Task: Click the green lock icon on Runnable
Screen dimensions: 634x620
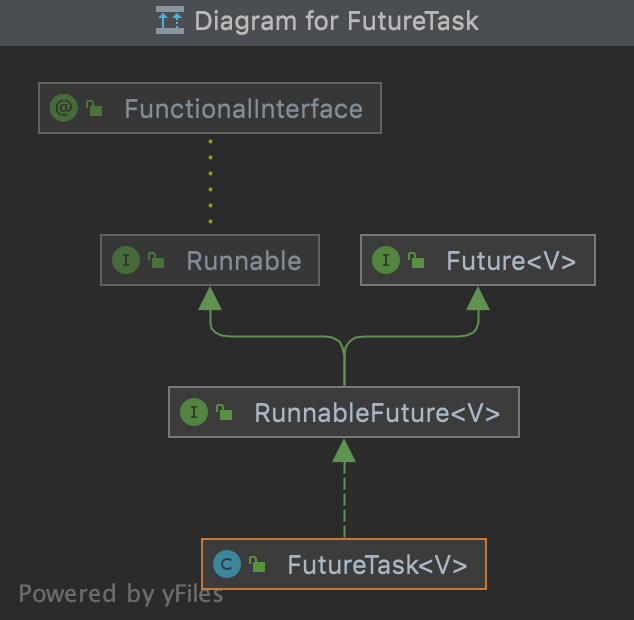Action: click(x=156, y=262)
